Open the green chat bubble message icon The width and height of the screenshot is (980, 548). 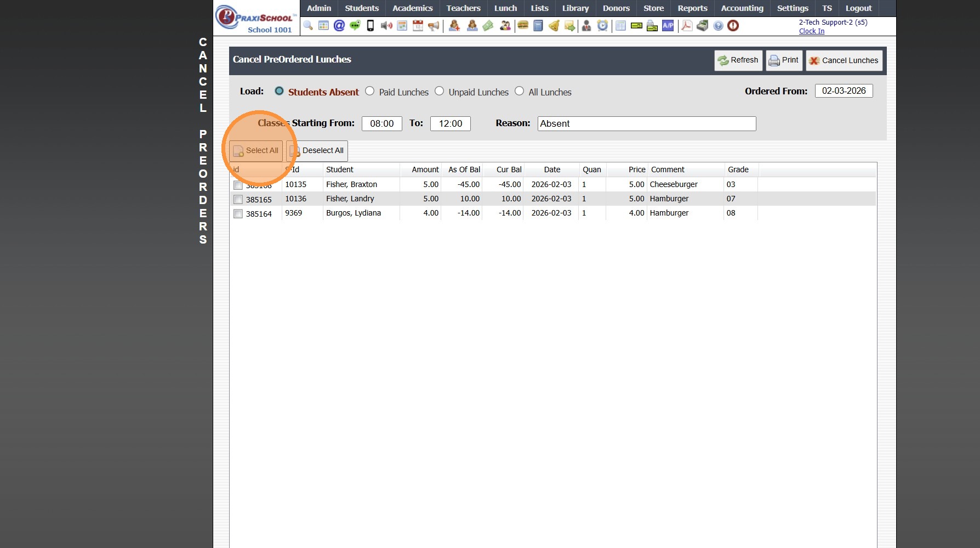355,26
